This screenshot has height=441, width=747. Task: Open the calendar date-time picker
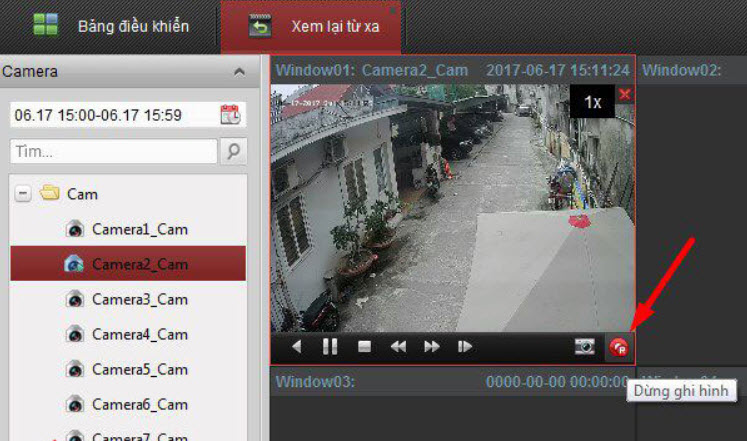click(230, 114)
